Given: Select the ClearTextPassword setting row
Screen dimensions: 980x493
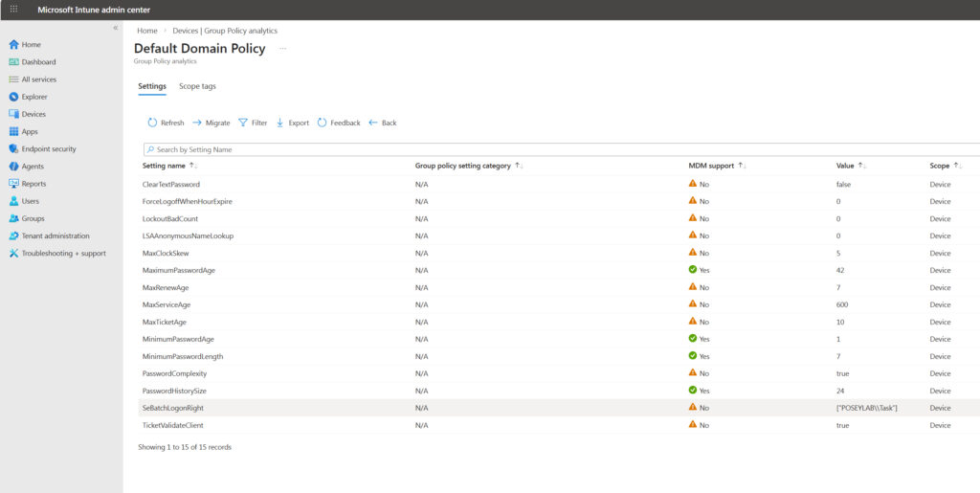Looking at the screenshot, I should tap(559, 185).
